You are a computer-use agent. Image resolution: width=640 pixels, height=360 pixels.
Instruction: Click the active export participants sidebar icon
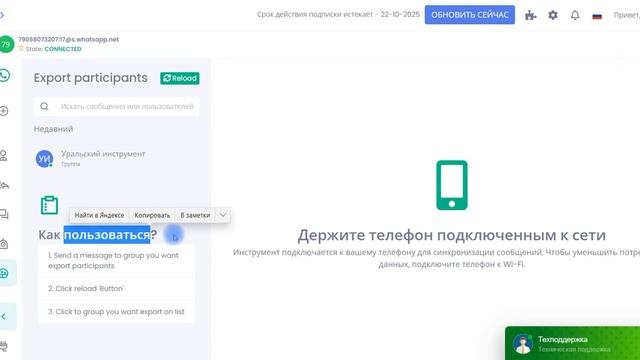tap(4, 273)
